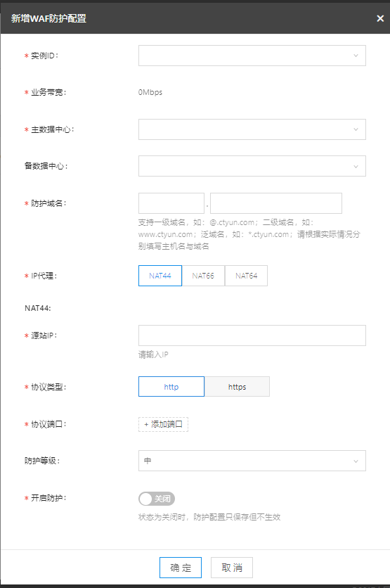
Task: Click the 防护域名 hostname prefix field
Action: tap(171, 203)
